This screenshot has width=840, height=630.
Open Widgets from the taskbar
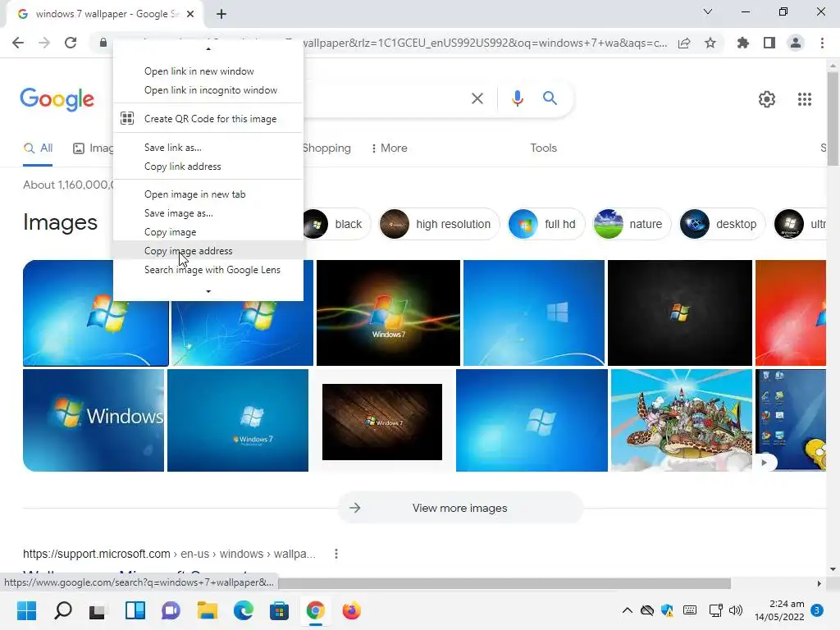tap(135, 610)
